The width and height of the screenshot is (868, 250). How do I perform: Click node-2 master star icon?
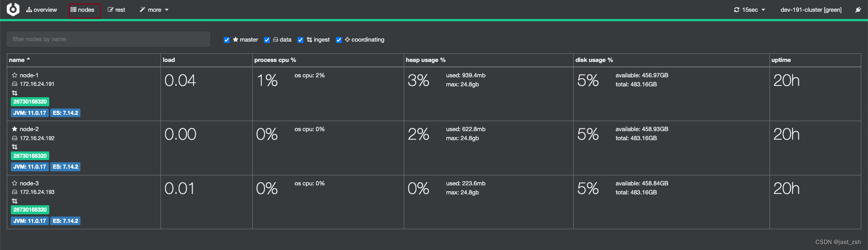[x=14, y=129]
